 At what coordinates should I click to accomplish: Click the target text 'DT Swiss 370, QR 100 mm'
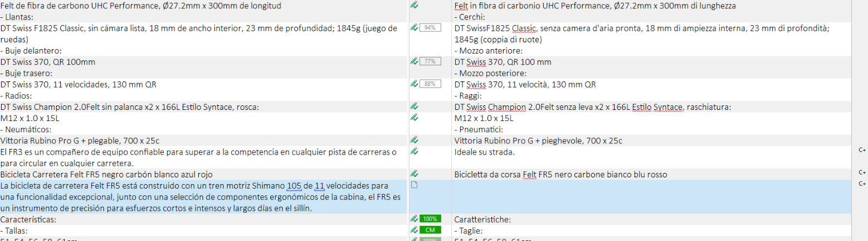(503, 62)
